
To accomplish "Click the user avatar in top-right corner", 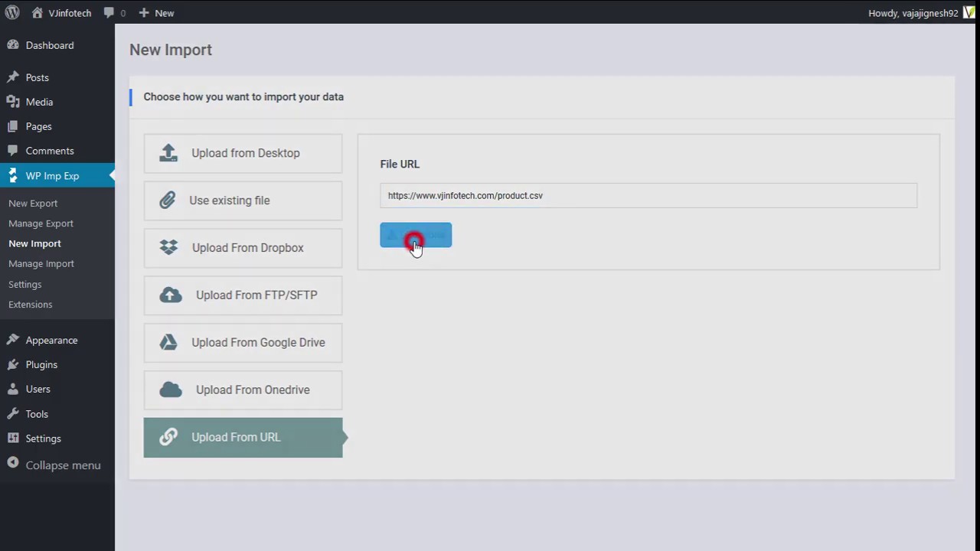I will (969, 12).
